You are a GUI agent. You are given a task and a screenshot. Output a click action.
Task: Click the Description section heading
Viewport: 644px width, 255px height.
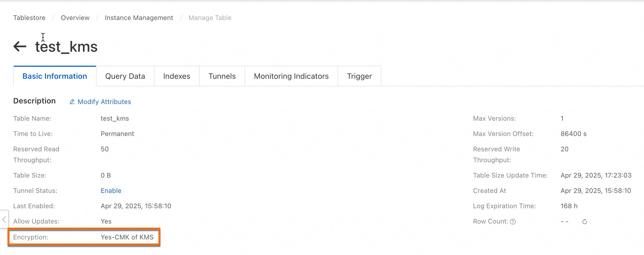(x=34, y=101)
